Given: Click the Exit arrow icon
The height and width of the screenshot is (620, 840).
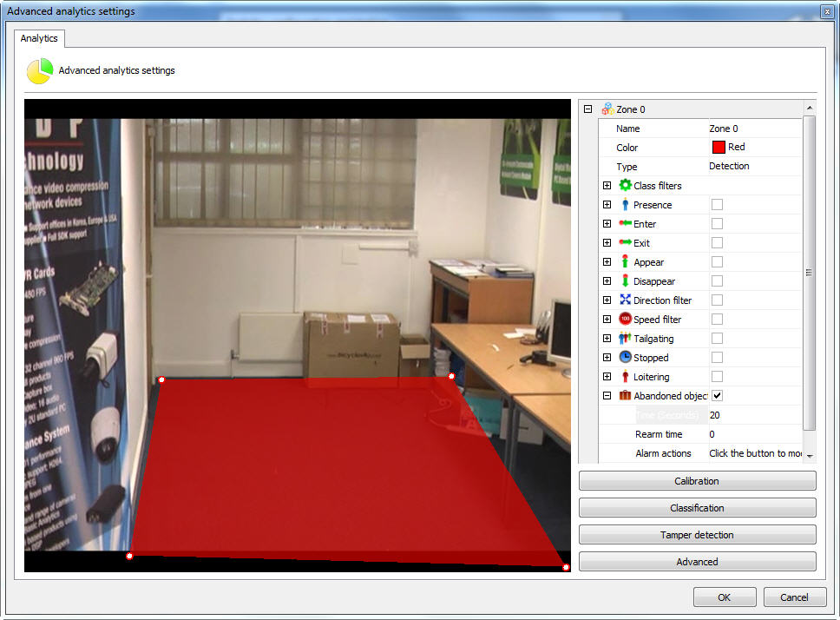Looking at the screenshot, I should coord(625,242).
